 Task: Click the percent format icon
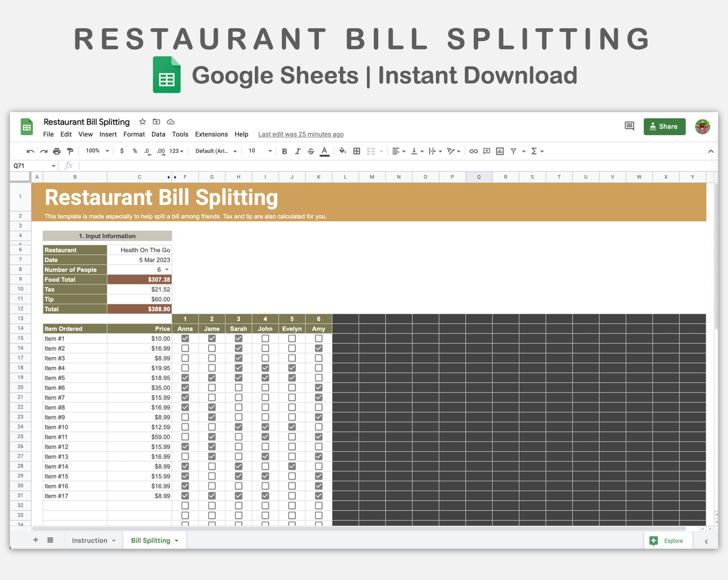[134, 151]
